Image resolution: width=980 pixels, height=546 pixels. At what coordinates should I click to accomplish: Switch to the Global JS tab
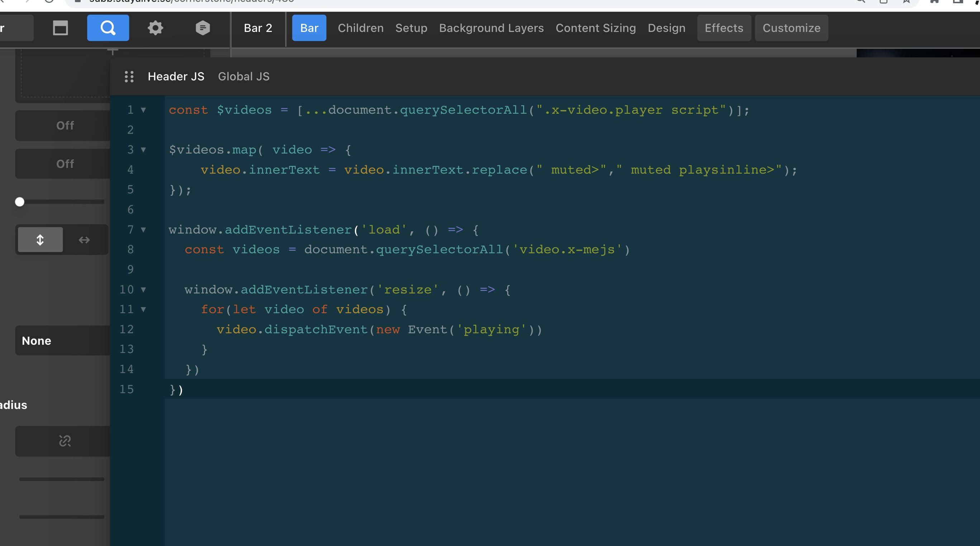[x=243, y=76]
